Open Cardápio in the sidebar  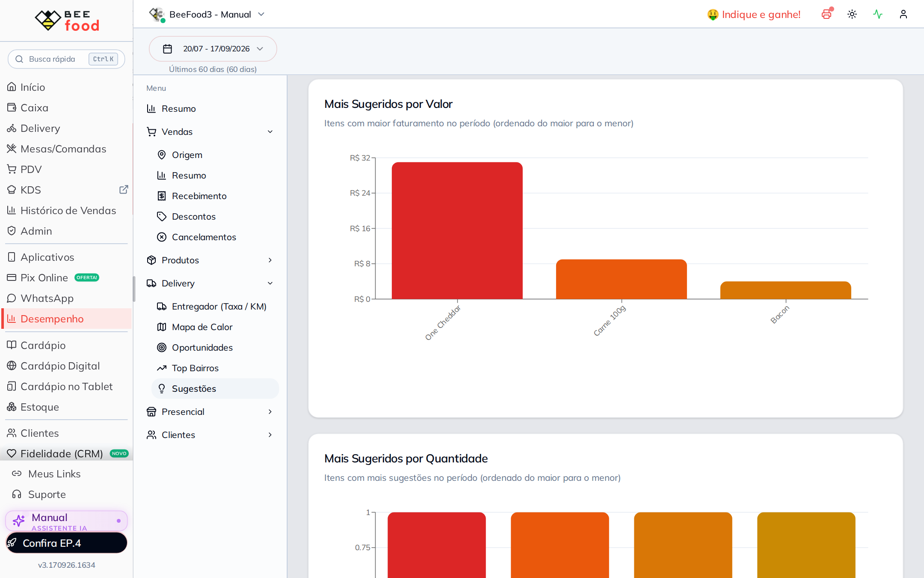pyautogui.click(x=67, y=345)
